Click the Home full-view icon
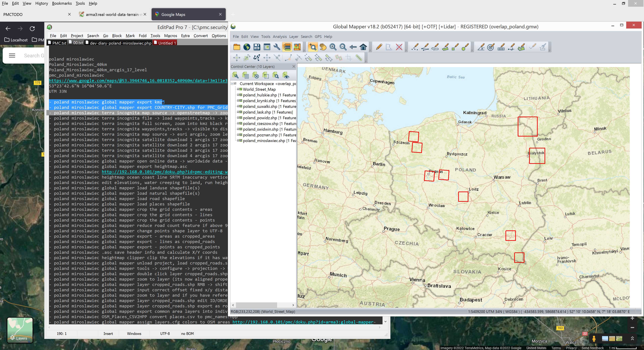 pos(363,47)
